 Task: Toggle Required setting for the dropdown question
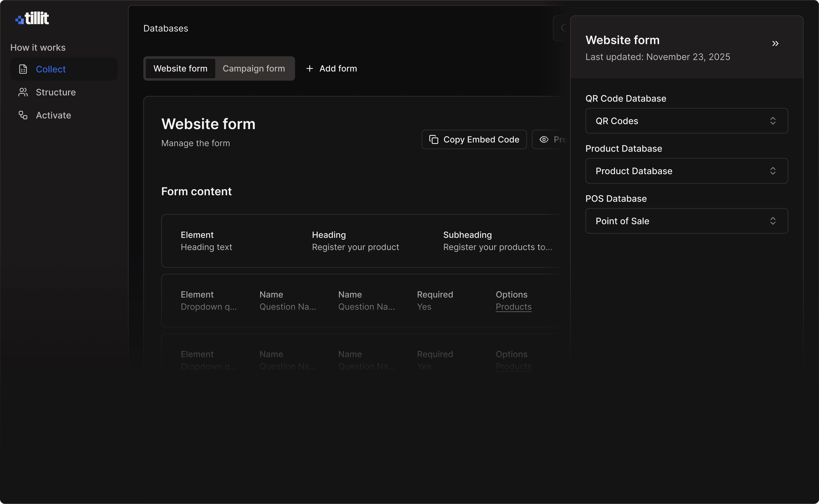[424, 306]
